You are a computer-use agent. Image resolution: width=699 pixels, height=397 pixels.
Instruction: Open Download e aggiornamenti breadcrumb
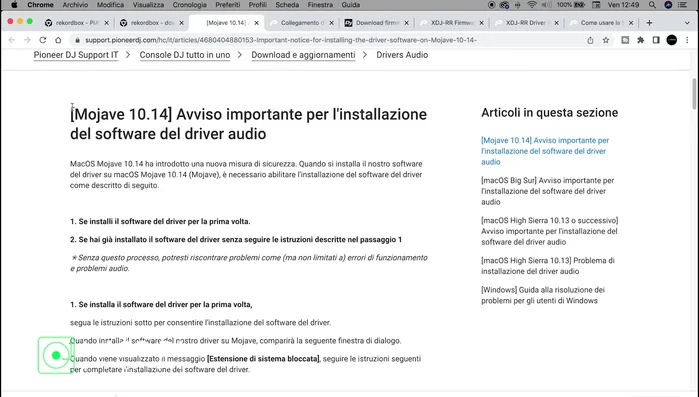pyautogui.click(x=303, y=55)
